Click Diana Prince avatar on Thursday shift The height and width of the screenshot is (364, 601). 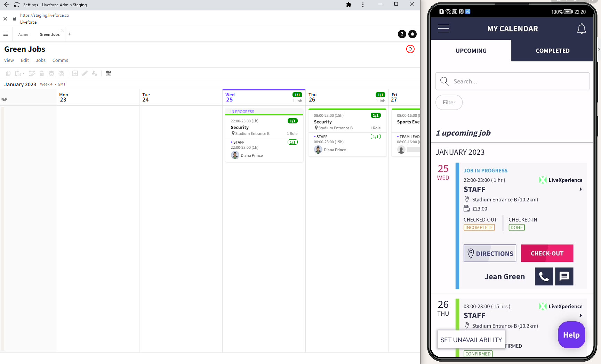pos(318,150)
